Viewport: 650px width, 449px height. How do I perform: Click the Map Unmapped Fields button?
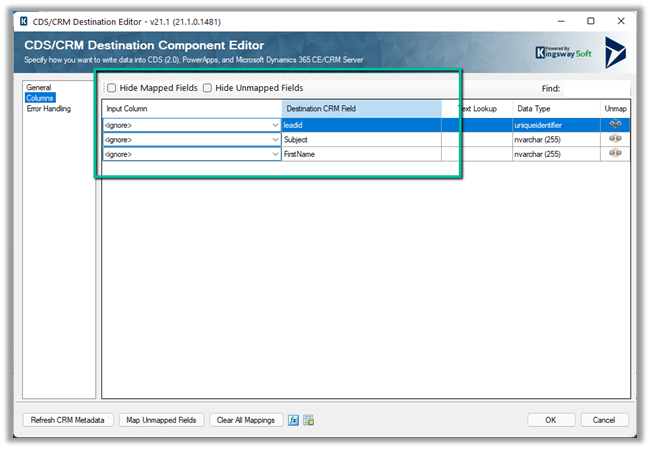(163, 420)
